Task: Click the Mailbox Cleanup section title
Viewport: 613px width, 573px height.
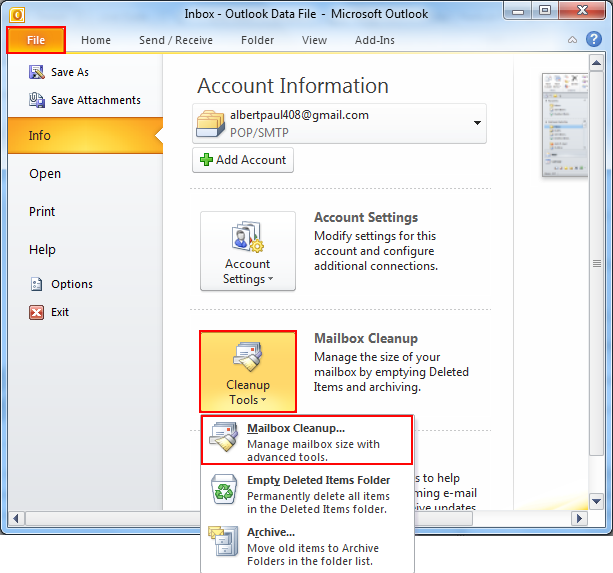Action: pyautogui.click(x=366, y=338)
